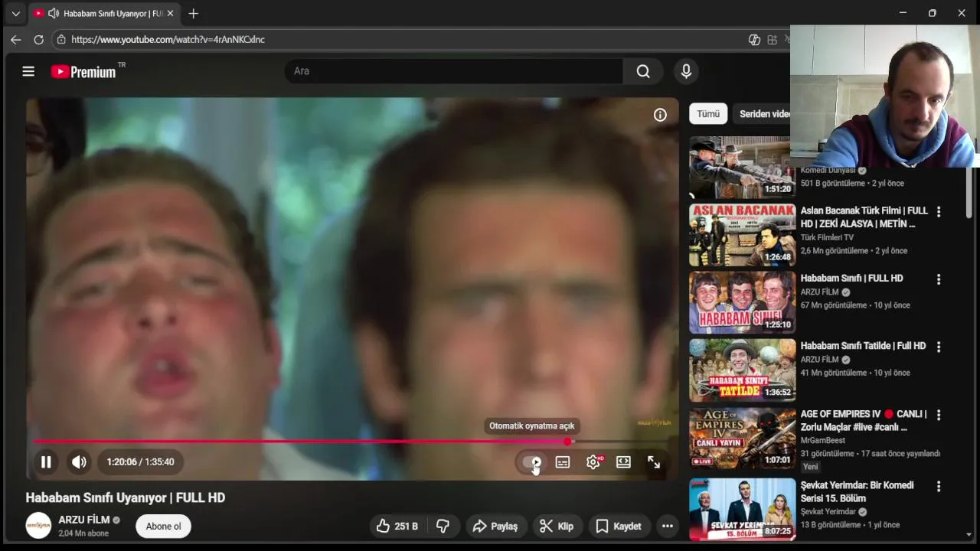Open player settings gear
The image size is (980, 551).
tap(593, 462)
